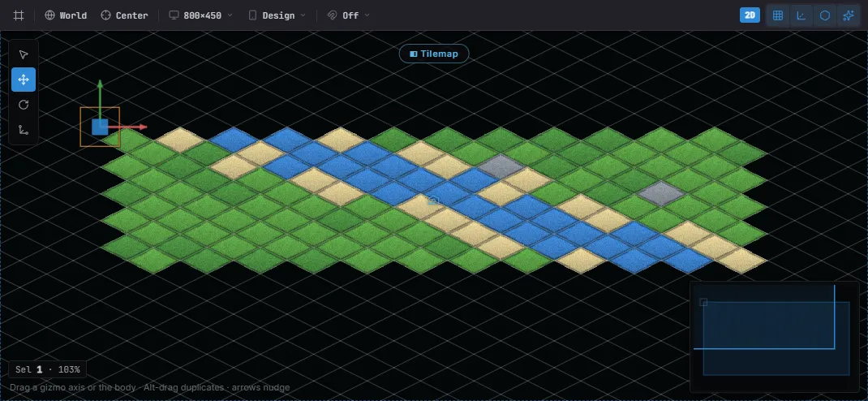
Task: Click the sparkles effects icon
Action: pyautogui.click(x=848, y=15)
